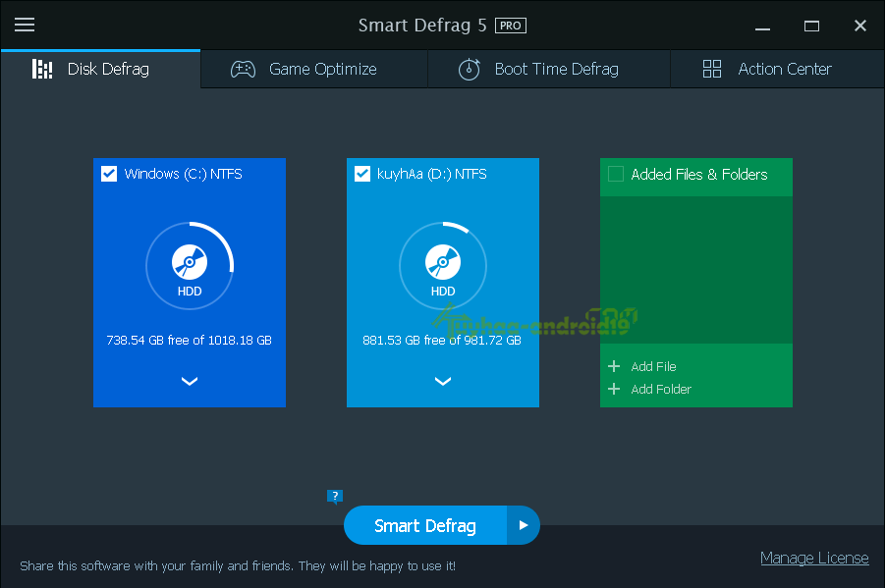
Task: Click the HDD label under the D: drive
Action: pyautogui.click(x=442, y=292)
